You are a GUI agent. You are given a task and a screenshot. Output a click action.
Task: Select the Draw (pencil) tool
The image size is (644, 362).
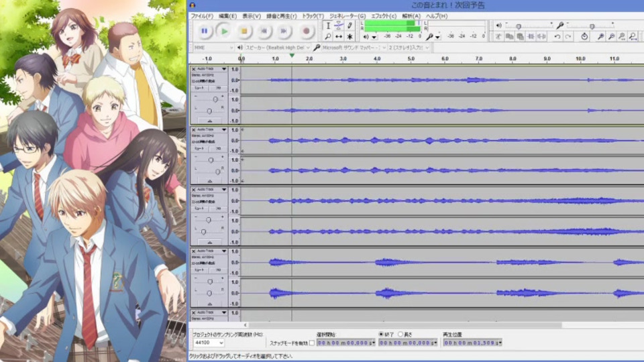(x=350, y=25)
